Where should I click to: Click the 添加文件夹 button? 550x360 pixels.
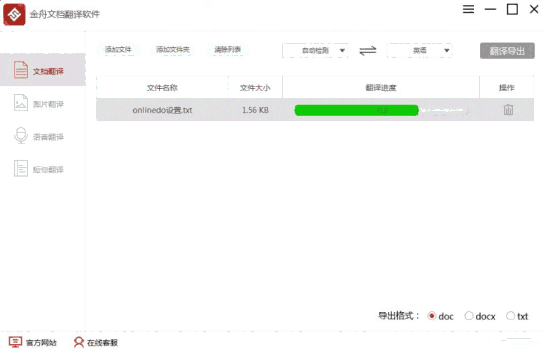[173, 50]
